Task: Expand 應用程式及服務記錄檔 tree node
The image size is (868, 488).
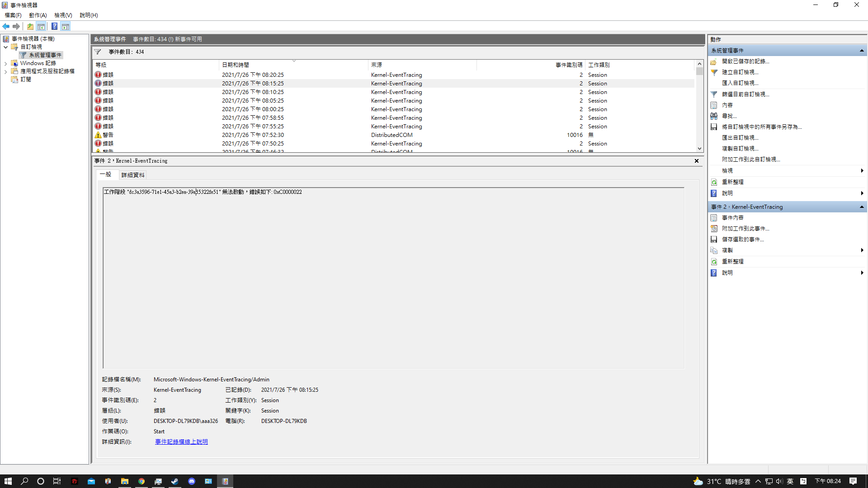Action: coord(5,72)
